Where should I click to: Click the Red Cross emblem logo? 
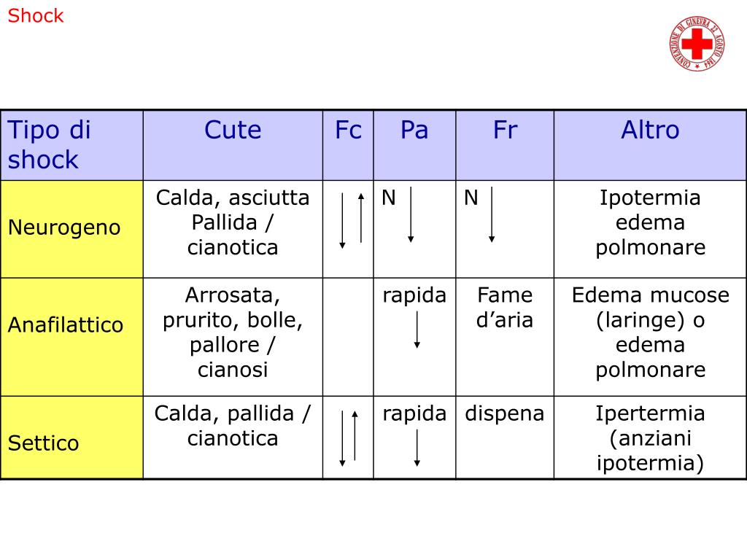tap(697, 43)
